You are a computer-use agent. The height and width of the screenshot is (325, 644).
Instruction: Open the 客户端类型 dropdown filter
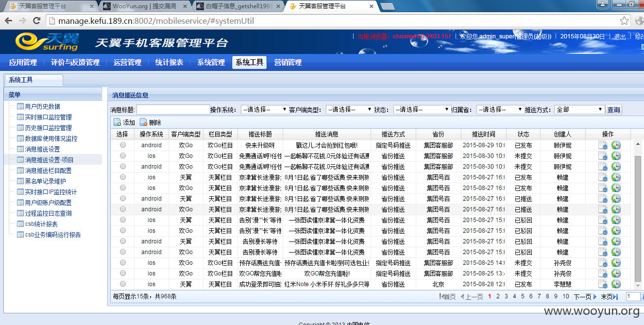click(x=350, y=109)
